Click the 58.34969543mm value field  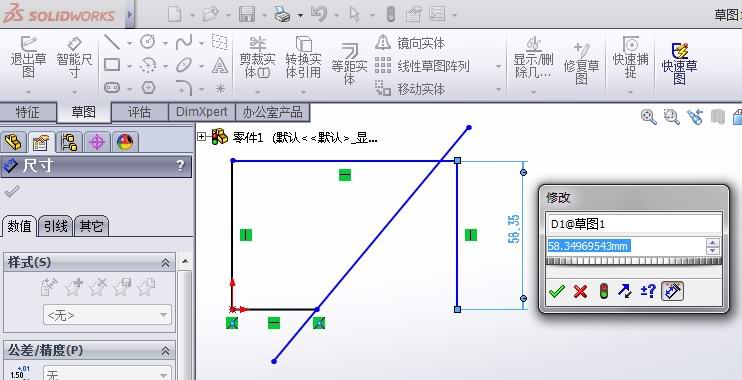pyautogui.click(x=627, y=246)
